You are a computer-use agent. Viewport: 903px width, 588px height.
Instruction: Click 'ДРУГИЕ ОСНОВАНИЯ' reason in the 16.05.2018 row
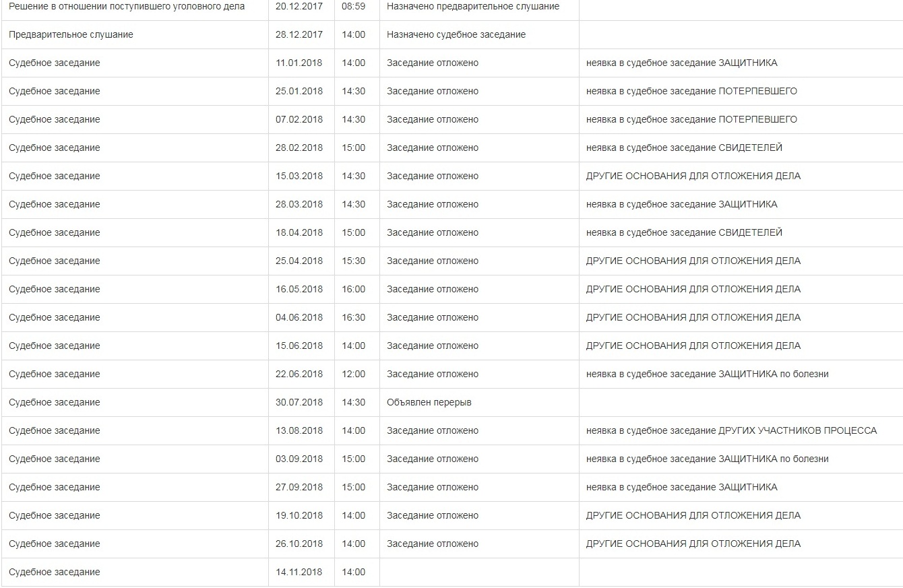click(693, 289)
